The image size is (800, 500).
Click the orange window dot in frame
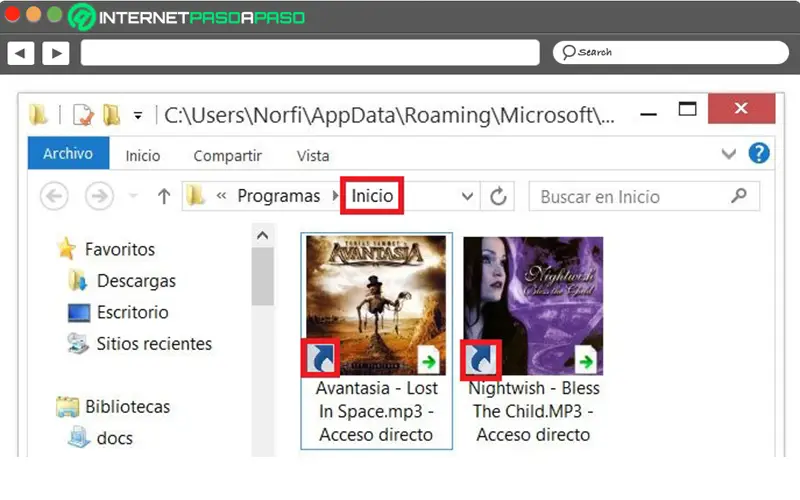(x=34, y=14)
